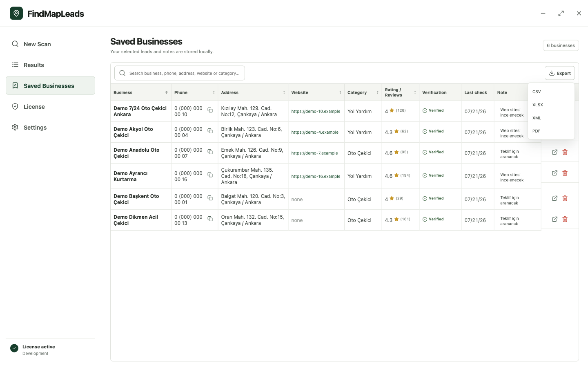
Task: Copy phone number 0 (000) 000 00 16
Action: click(210, 175)
